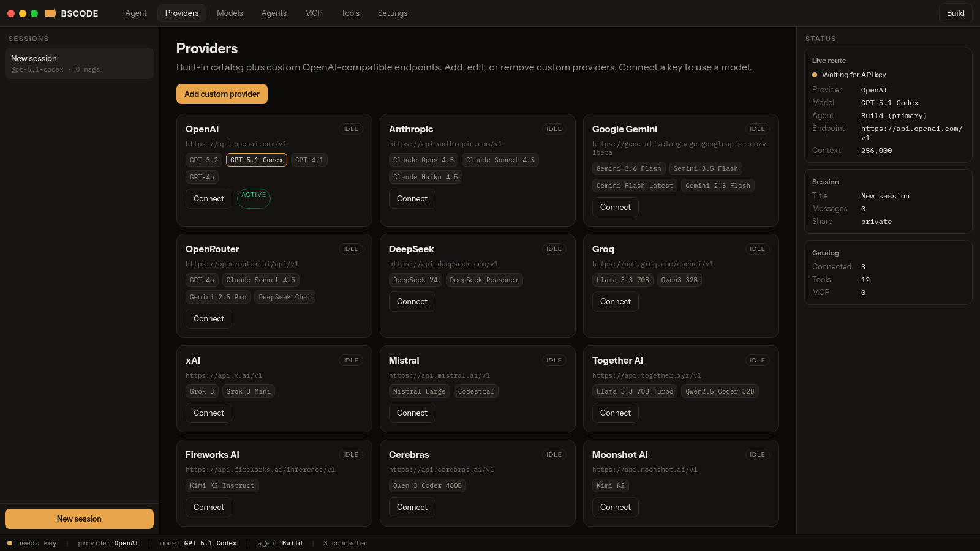Pick the Qwen 3 Coder 480B model

[428, 485]
